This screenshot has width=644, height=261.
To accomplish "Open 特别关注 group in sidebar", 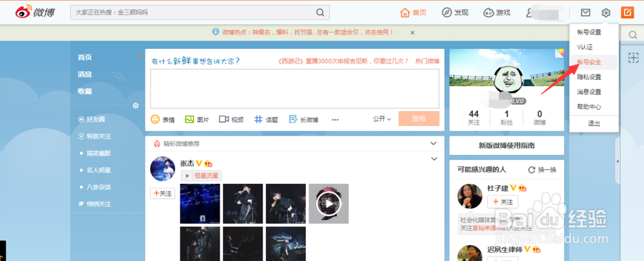I will click(98, 136).
